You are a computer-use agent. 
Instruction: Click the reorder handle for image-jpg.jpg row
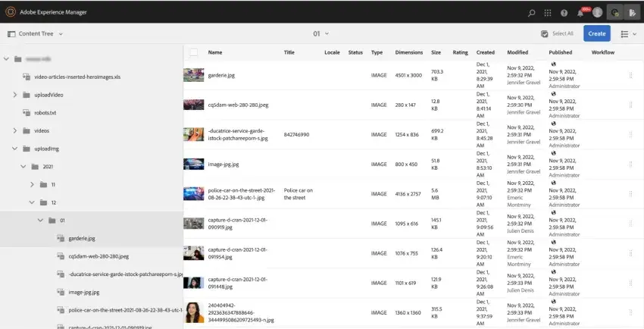[x=630, y=164]
